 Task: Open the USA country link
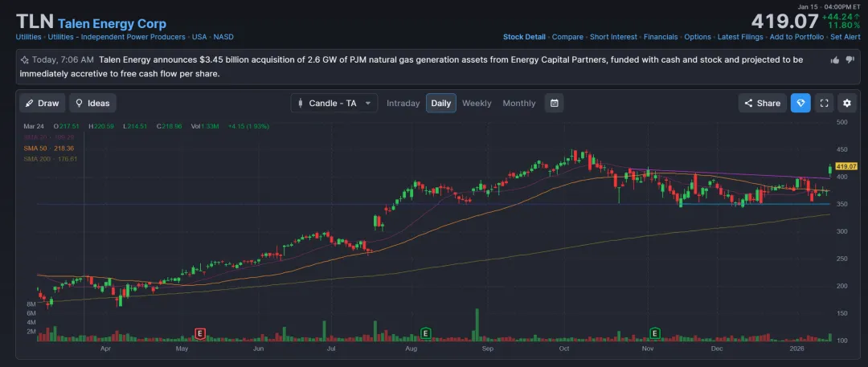tap(199, 37)
